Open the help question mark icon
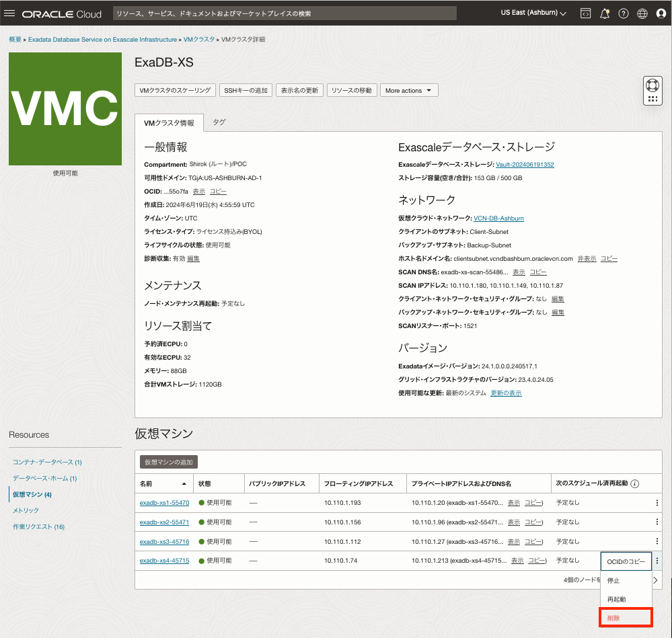Image resolution: width=672 pixels, height=638 pixels. (x=624, y=13)
